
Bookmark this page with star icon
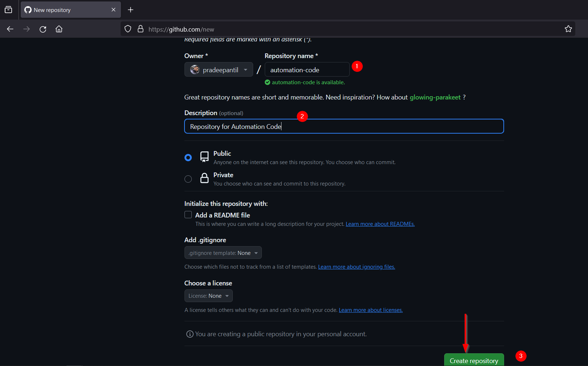pos(568,29)
